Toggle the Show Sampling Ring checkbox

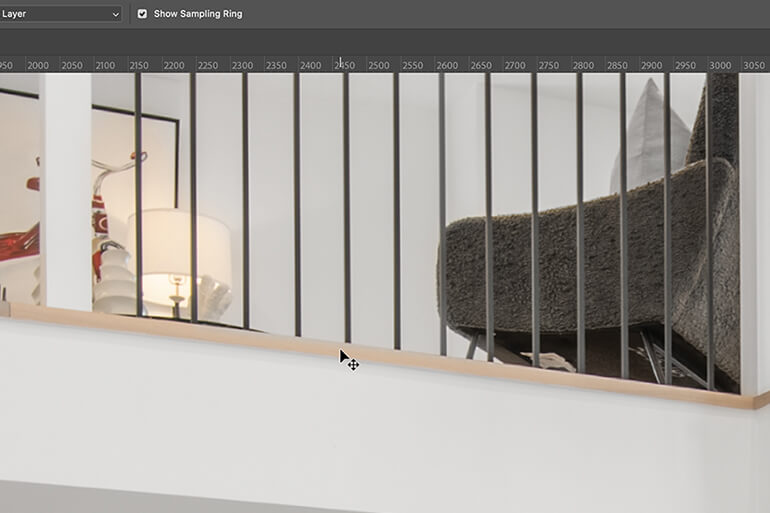tap(142, 14)
